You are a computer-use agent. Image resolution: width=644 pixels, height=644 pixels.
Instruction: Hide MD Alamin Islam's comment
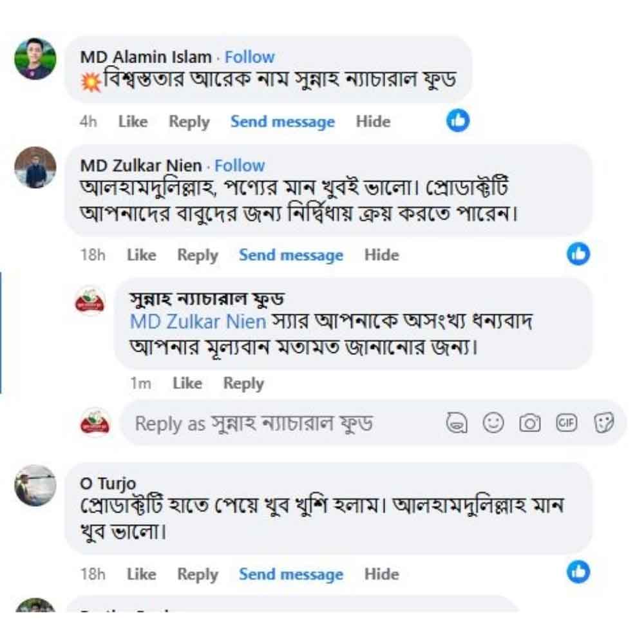374,121
